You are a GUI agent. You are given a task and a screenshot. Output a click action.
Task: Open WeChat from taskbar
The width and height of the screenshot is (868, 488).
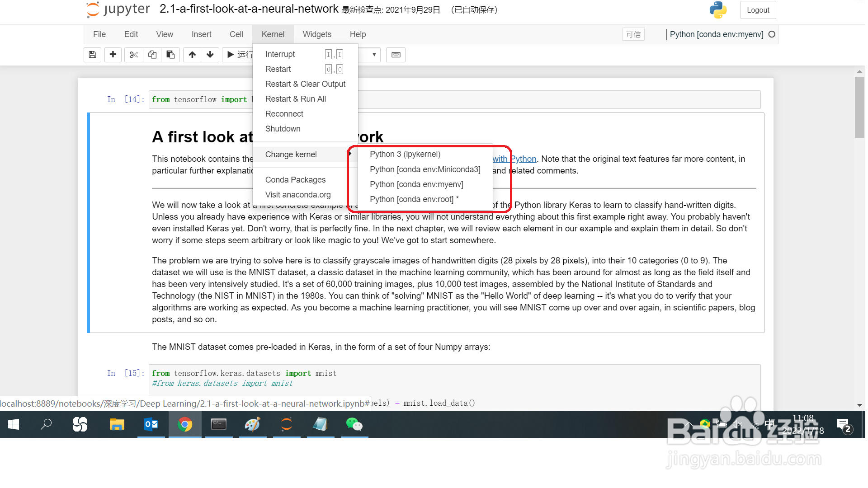pyautogui.click(x=354, y=424)
